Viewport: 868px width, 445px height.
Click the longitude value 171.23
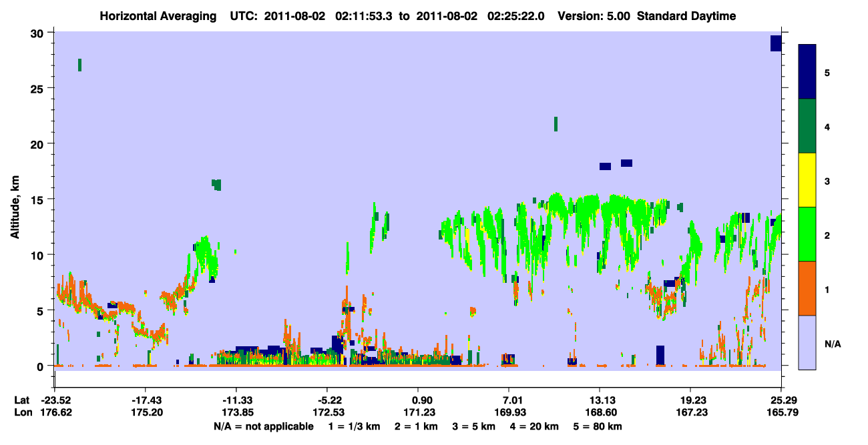point(418,413)
